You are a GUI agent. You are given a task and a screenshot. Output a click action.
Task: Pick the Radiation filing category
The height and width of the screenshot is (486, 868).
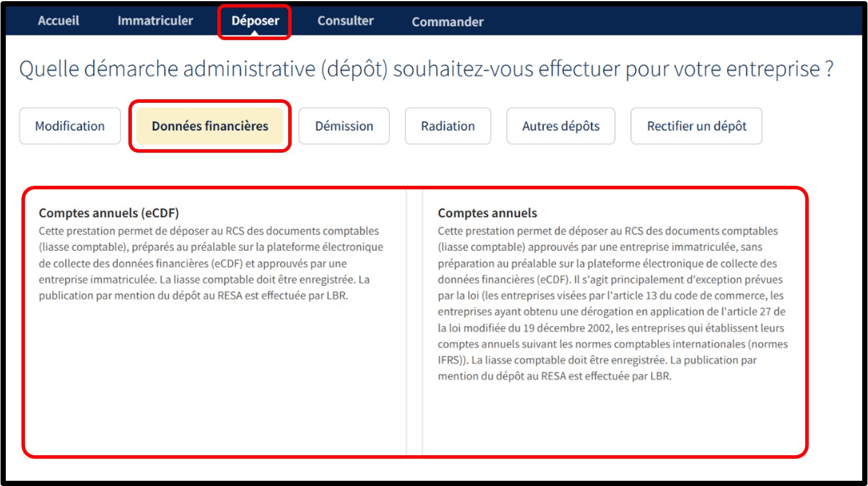447,126
